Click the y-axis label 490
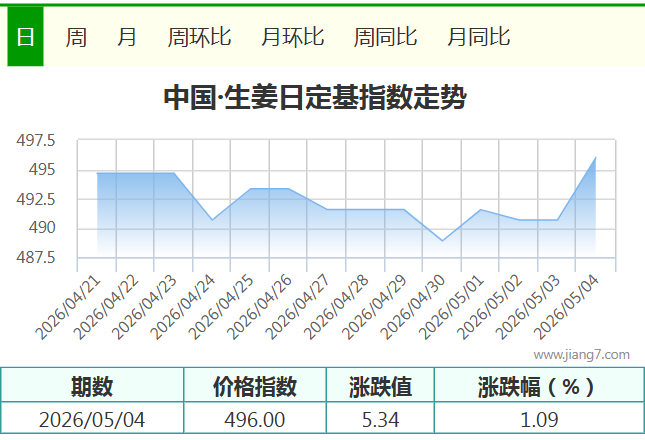Screen dimensions: 645x440 (x=42, y=227)
